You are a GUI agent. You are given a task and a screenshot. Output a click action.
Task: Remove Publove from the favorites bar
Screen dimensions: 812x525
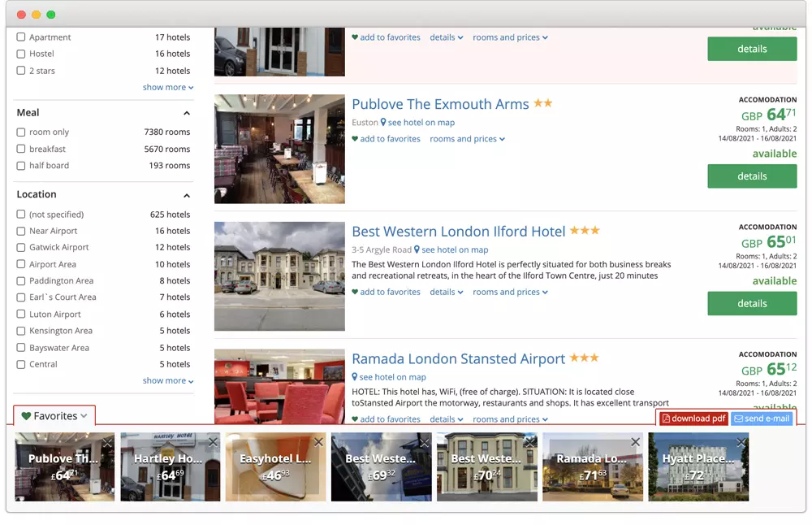tap(107, 442)
